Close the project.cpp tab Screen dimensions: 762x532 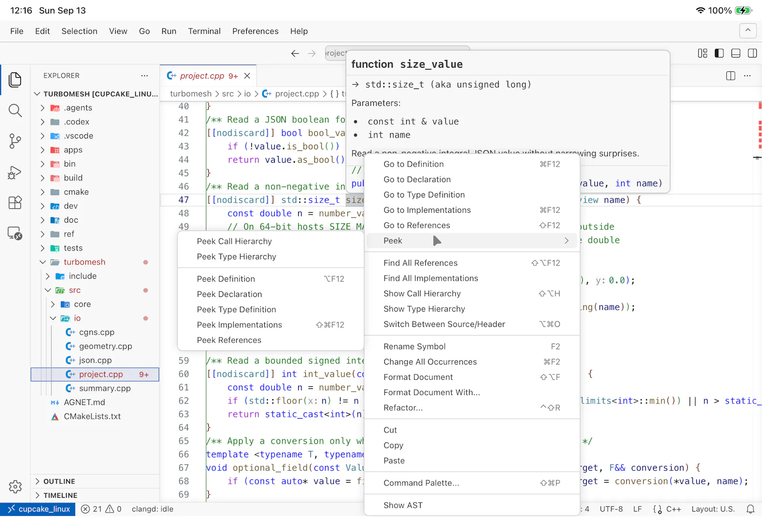[247, 76]
